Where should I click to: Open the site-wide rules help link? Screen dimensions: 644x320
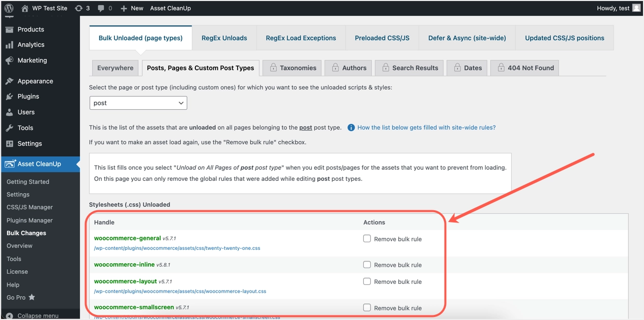426,127
